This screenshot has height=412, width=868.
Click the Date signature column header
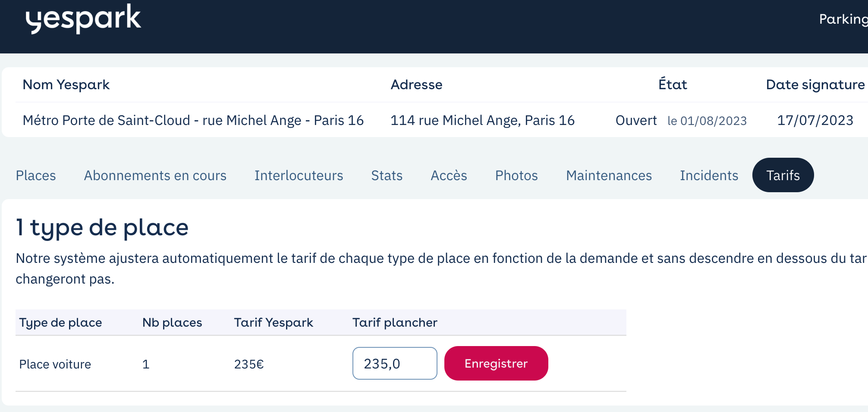[x=815, y=85]
